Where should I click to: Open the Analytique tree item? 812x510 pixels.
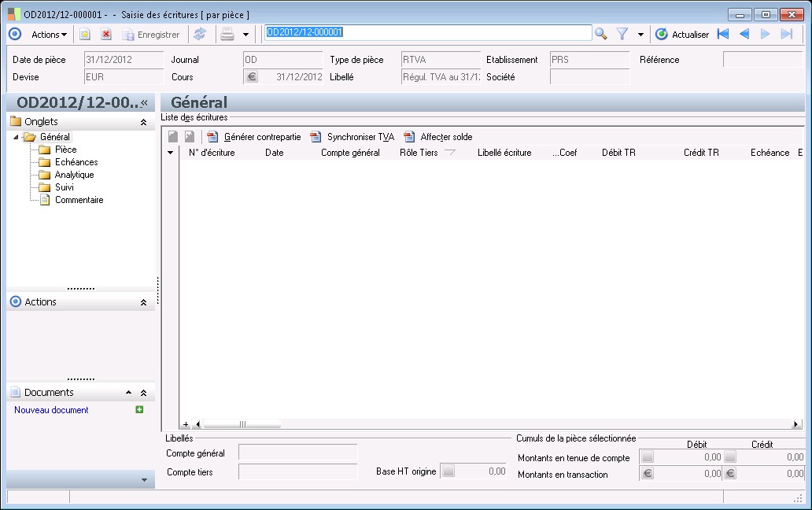coord(75,175)
